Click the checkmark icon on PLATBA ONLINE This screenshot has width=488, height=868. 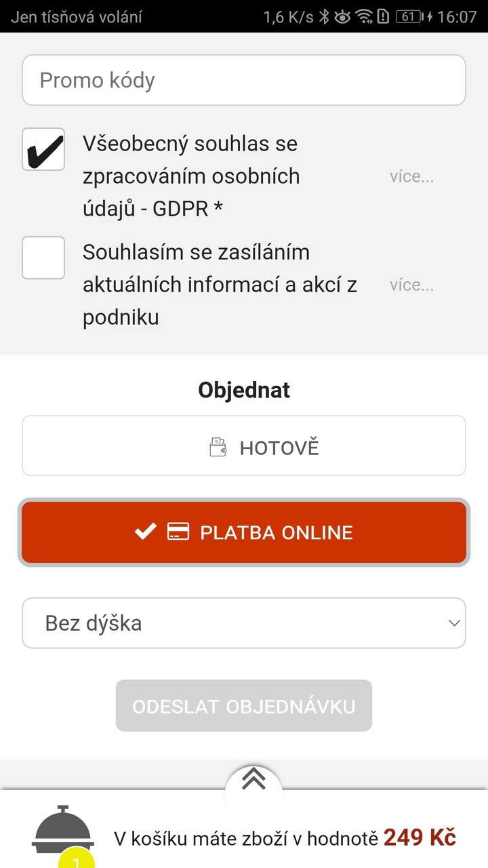[145, 532]
